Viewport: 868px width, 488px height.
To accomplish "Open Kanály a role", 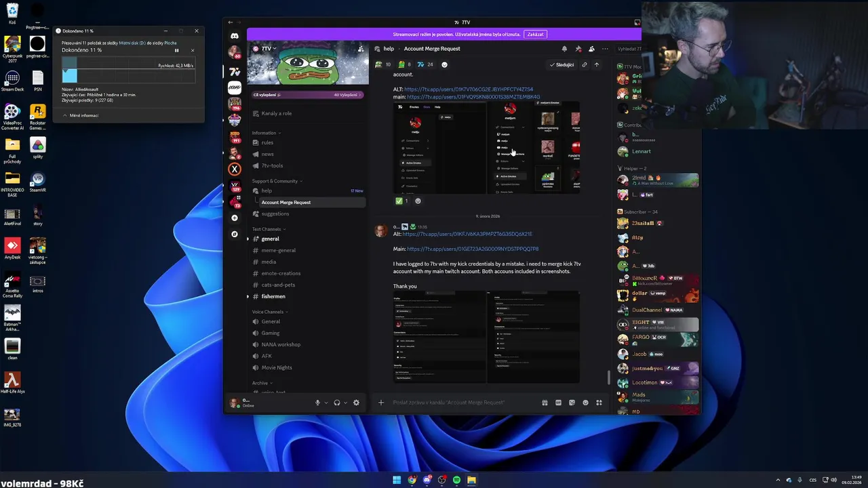I will 307,113.
